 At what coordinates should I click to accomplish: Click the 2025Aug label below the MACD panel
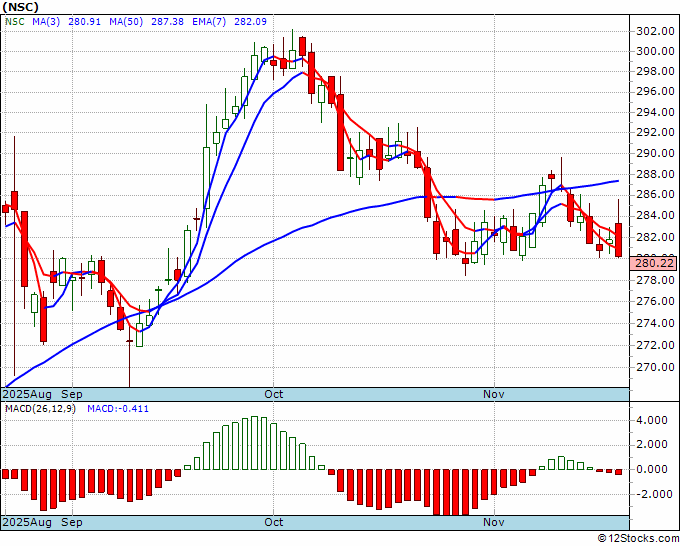pos(27,522)
